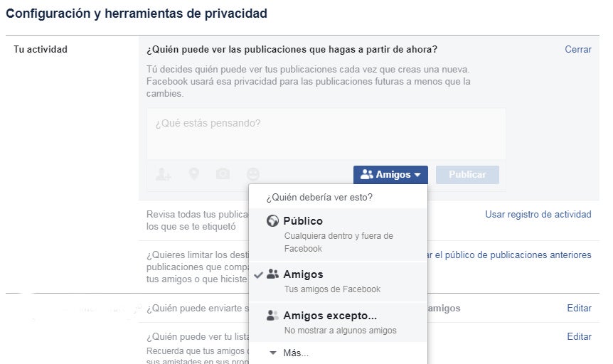Click the camera photo icon in composer
Image resolution: width=613 pixels, height=364 pixels.
tap(223, 173)
